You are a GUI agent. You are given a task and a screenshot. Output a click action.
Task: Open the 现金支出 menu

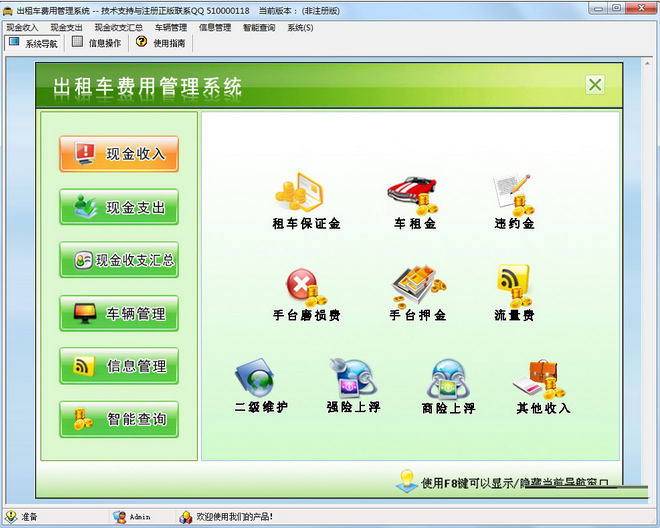click(x=66, y=28)
